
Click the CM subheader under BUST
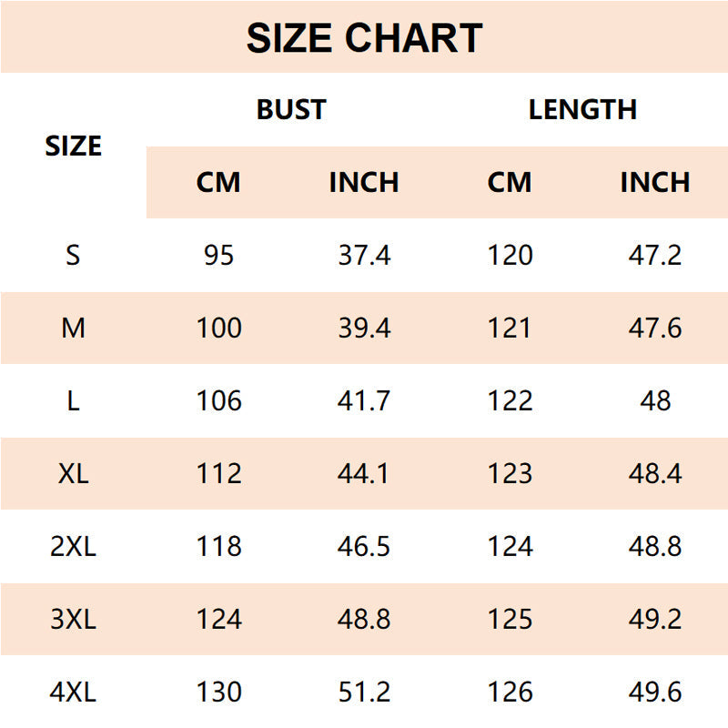click(x=218, y=182)
